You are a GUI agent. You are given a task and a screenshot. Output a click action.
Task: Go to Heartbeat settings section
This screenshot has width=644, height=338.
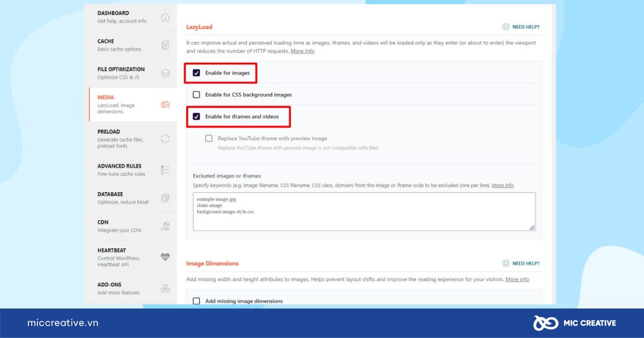pyautogui.click(x=133, y=257)
